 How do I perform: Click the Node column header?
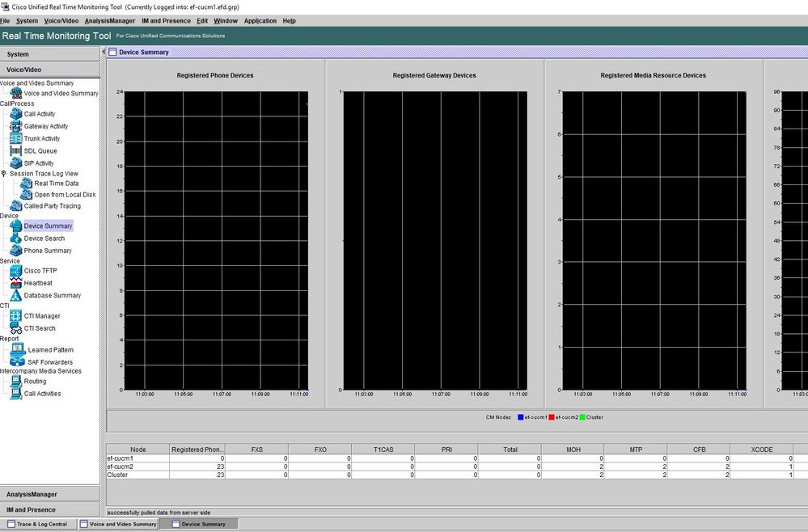138,450
